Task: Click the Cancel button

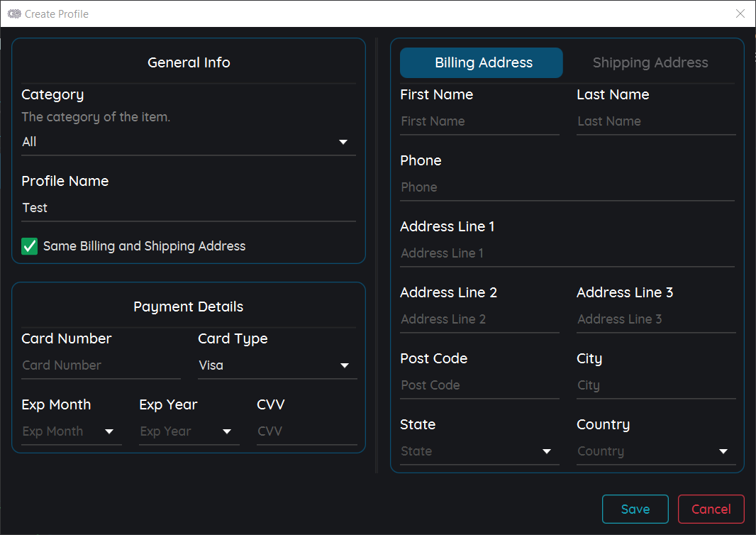Action: click(711, 509)
